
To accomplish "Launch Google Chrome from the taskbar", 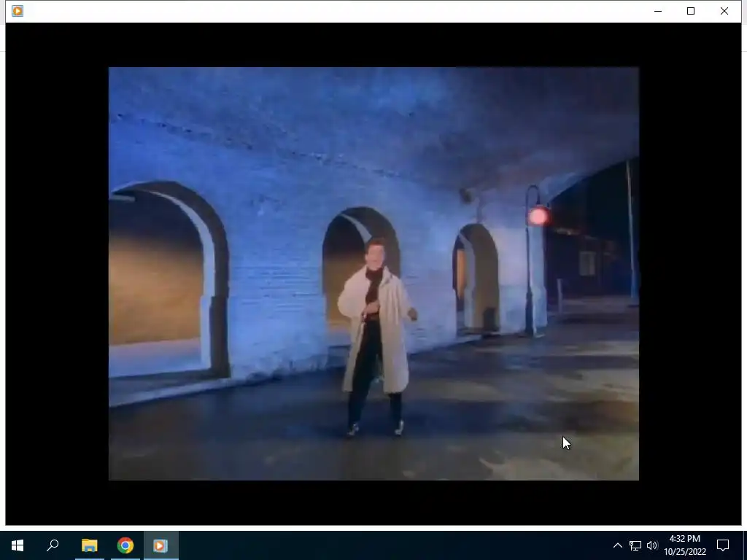I will 125,545.
